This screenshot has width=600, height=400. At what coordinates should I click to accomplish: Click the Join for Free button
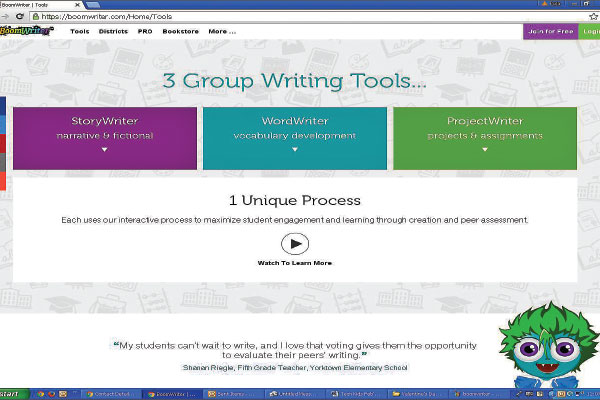click(551, 31)
